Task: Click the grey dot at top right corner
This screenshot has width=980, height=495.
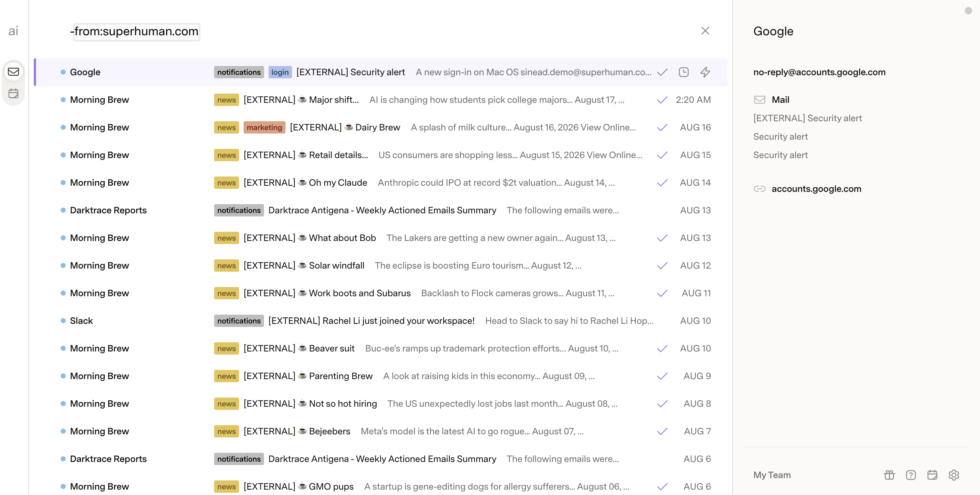Action: 968,11
